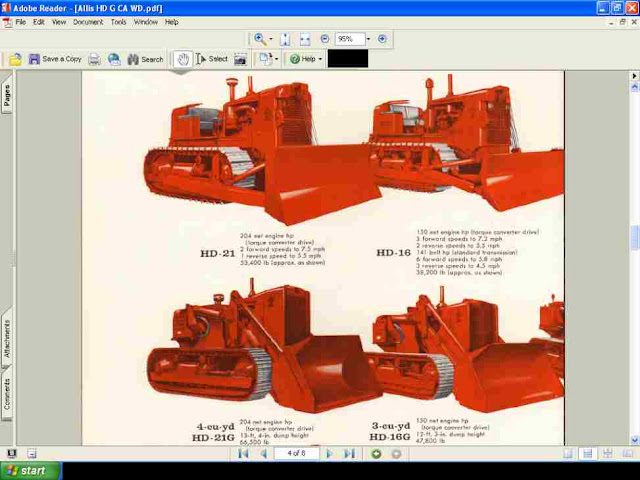
Task: Click Save a Copy in toolbar
Action: [55, 59]
